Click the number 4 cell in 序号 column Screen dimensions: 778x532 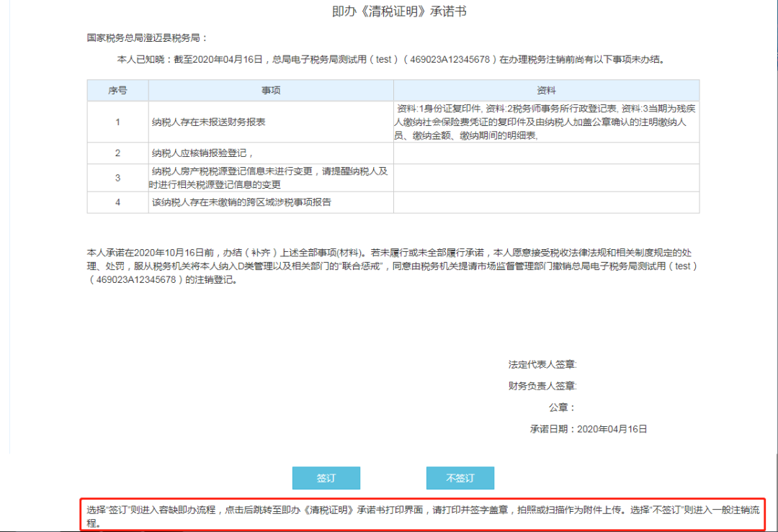[117, 202]
